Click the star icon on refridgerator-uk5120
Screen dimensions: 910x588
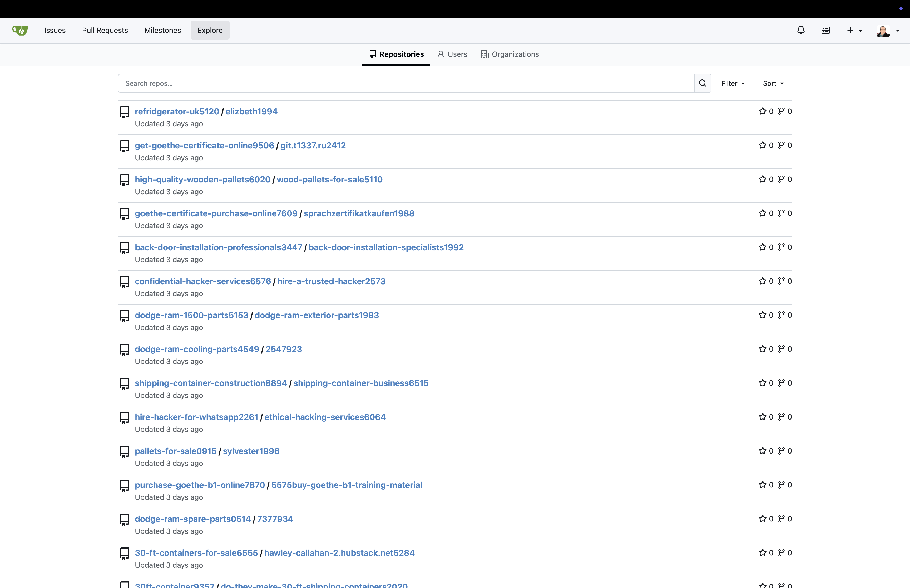(x=762, y=111)
